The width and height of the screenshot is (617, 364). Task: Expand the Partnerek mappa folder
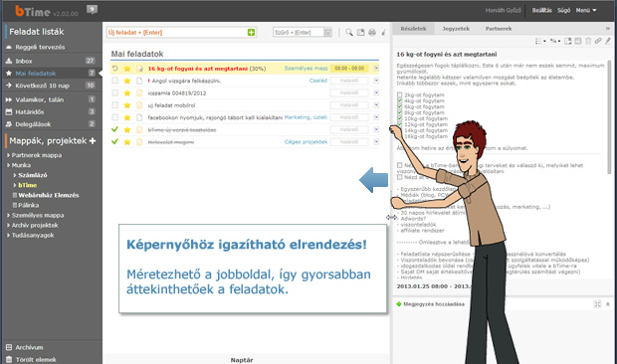[x=8, y=155]
